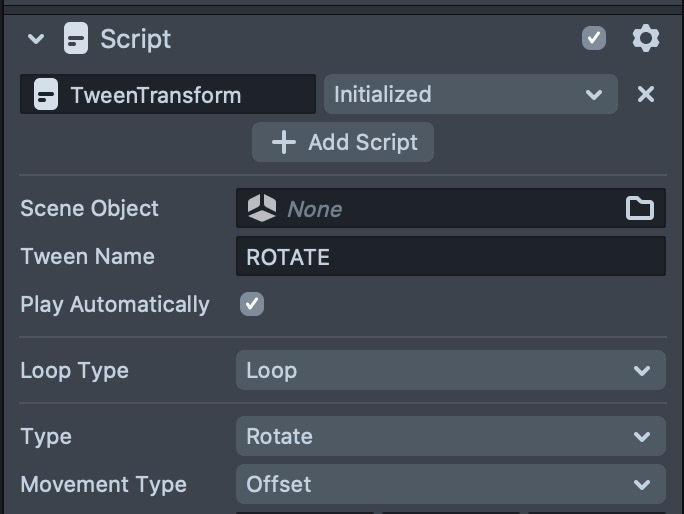The height and width of the screenshot is (514, 684).
Task: Select the TweenTransform script name field
Action: pos(168,95)
